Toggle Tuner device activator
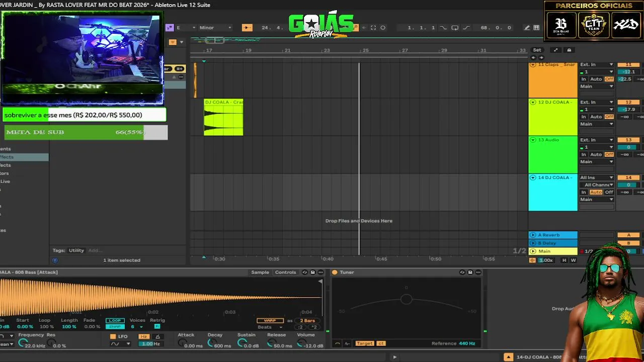Screen dimensions: 644x362 tap(335, 272)
